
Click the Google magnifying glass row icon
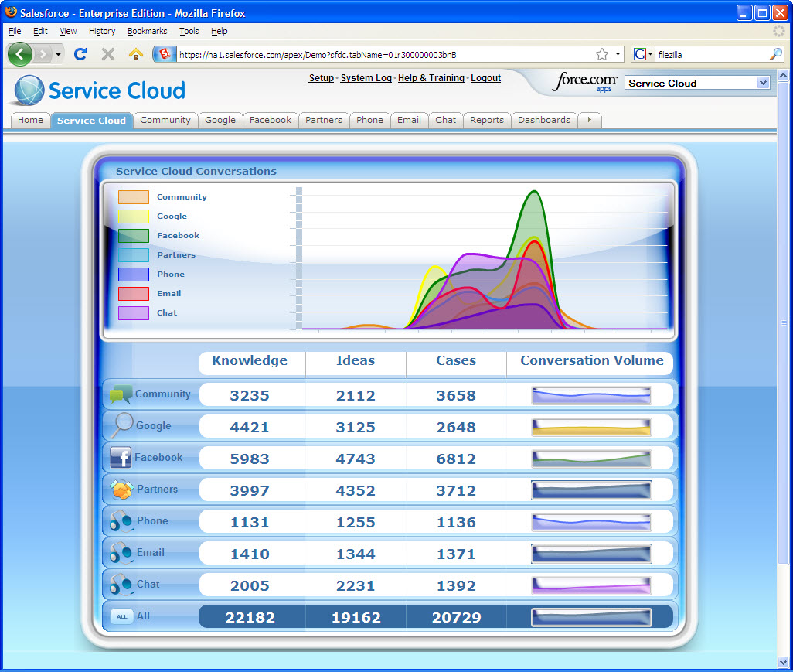click(121, 425)
